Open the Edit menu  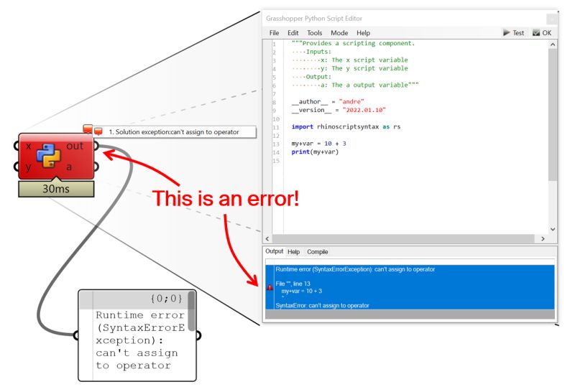(x=293, y=33)
